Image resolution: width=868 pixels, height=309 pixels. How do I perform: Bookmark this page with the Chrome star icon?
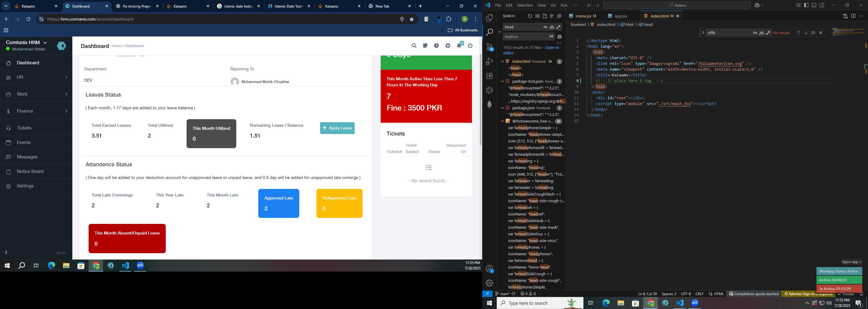[x=411, y=19]
